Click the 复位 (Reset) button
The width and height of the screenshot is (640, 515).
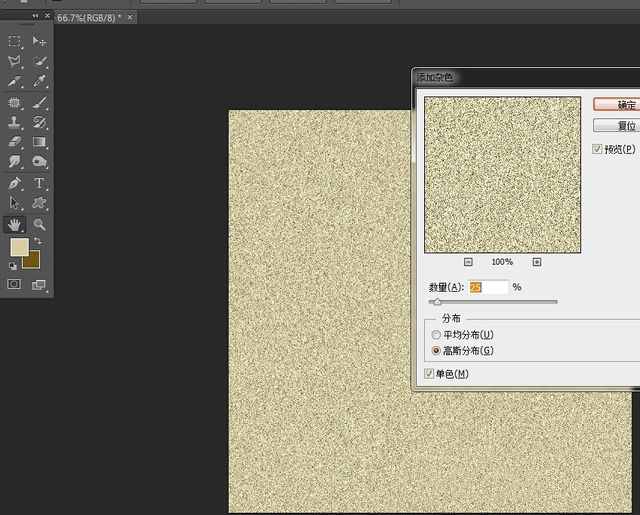click(616, 126)
